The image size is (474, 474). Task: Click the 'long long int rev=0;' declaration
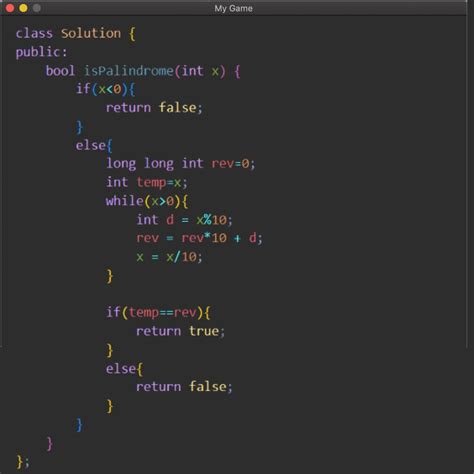pos(181,164)
